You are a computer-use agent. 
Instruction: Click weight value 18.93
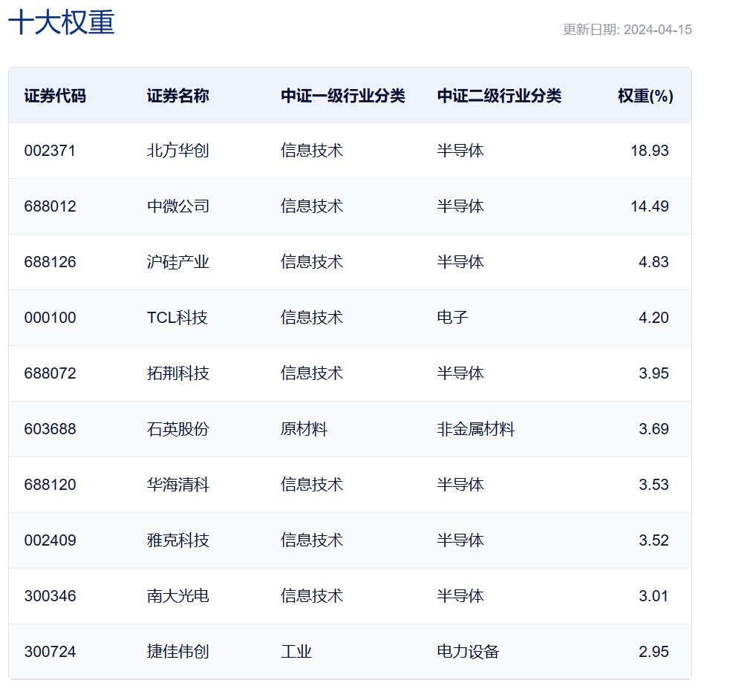pos(650,151)
